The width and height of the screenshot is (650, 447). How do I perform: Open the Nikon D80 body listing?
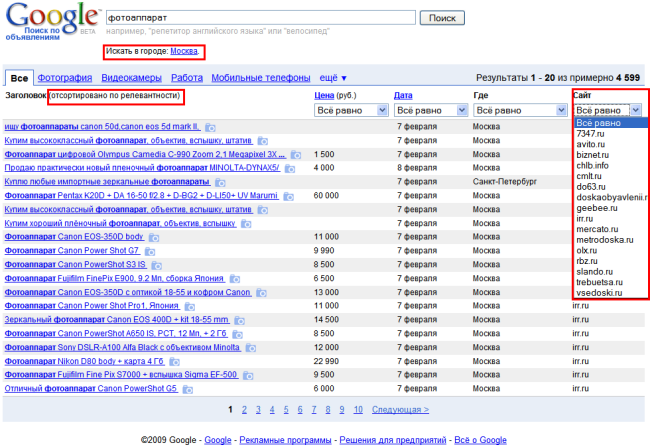[84, 361]
